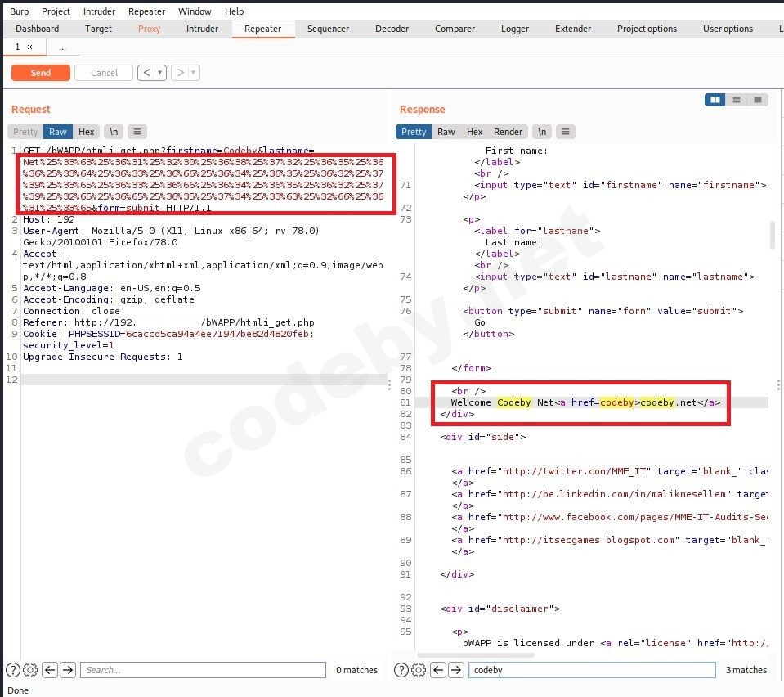Switch to the Decoder tab
Screen dimensions: 784x697
point(392,29)
